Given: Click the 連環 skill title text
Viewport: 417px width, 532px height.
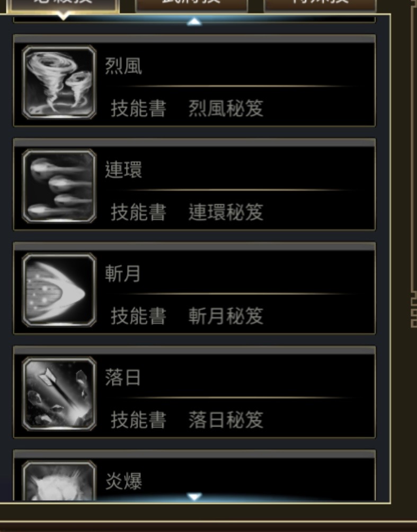Looking at the screenshot, I should (123, 169).
